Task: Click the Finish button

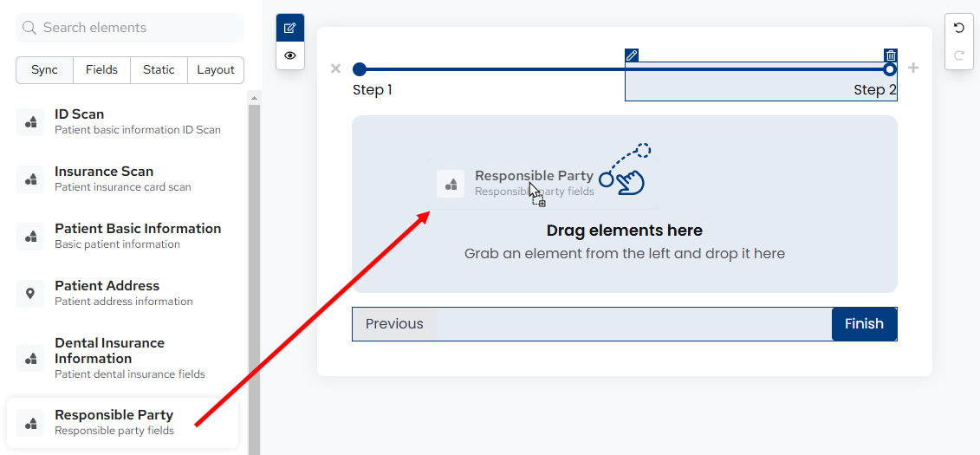Action: [865, 324]
